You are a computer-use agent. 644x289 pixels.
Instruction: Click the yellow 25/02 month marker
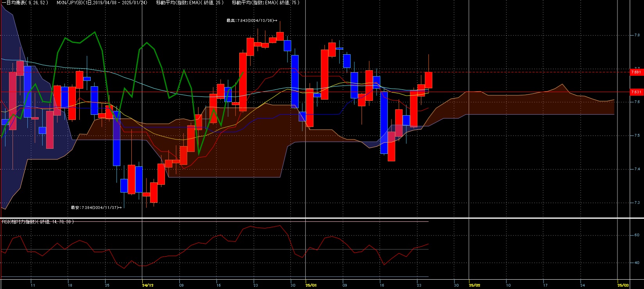[474, 285]
